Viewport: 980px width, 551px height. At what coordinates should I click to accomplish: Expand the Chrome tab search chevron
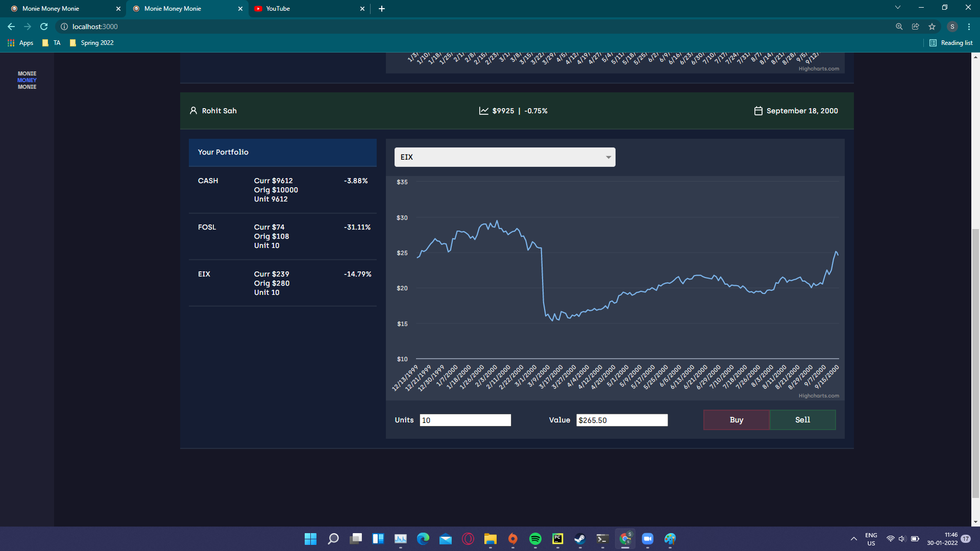(898, 8)
